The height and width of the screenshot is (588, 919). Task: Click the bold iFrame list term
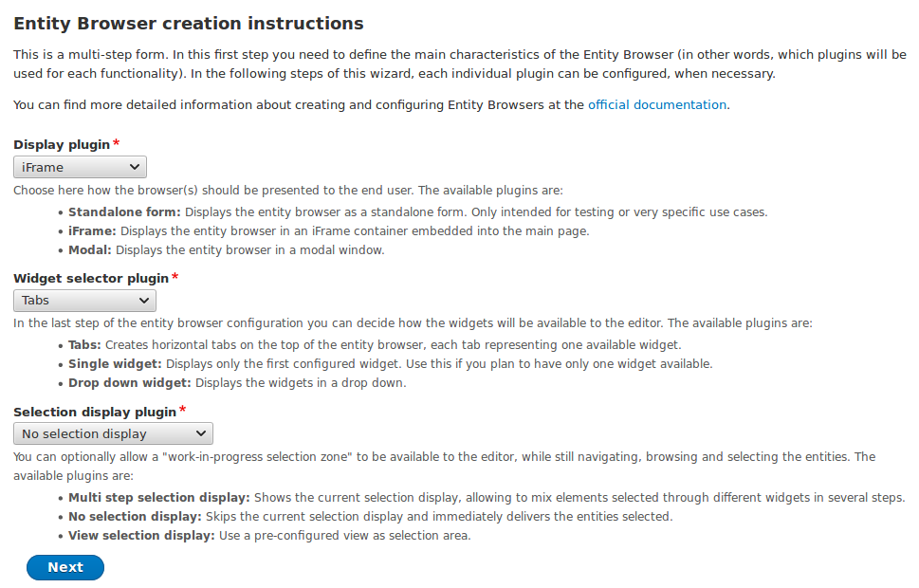[92, 231]
